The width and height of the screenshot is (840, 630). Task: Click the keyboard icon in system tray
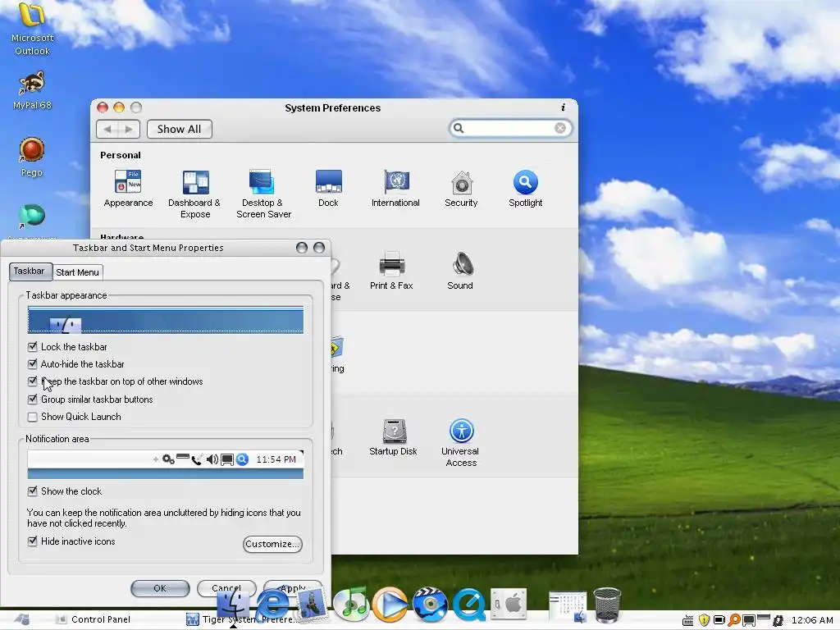click(x=688, y=620)
